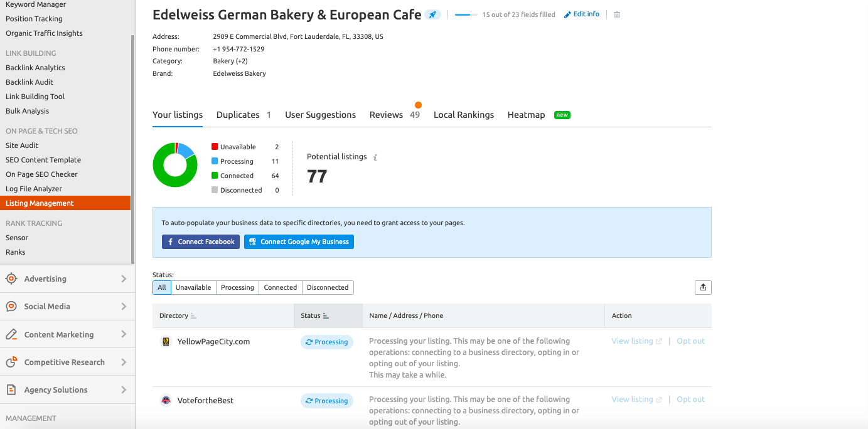Screen dimensions: 868x429
Task: Expand the Advertising sidebar section
Action: click(x=124, y=278)
